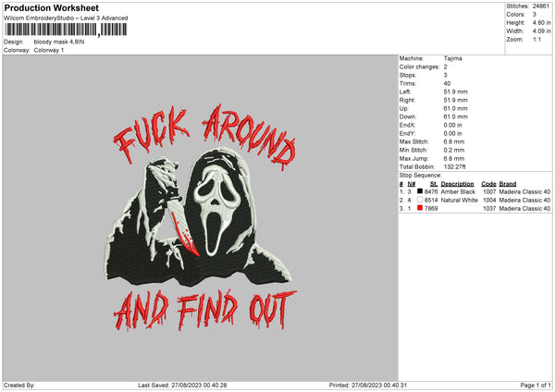Click the red swatch in row 3
Image resolution: width=555 pixels, height=392 pixels.
(x=420, y=208)
